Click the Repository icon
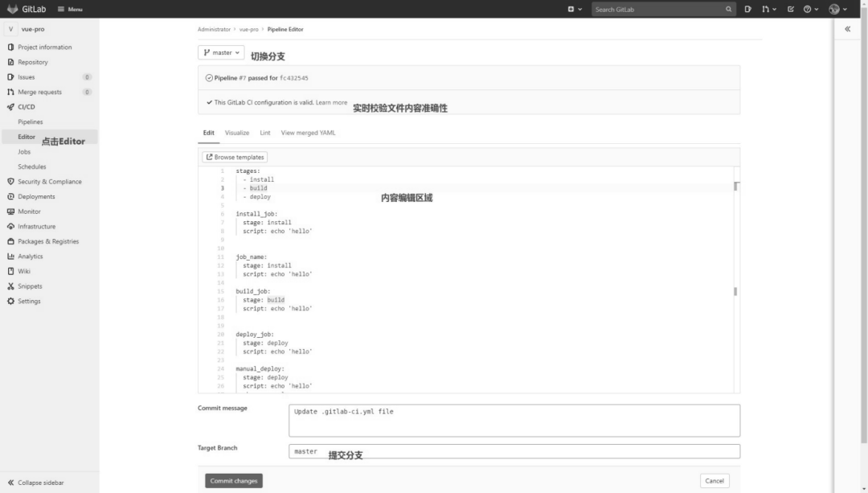Image resolution: width=868 pixels, height=493 pixels. click(x=10, y=62)
